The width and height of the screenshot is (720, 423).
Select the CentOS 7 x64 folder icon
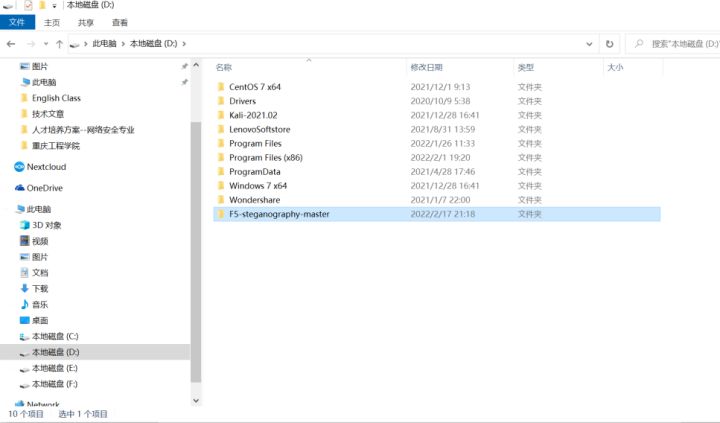(221, 86)
